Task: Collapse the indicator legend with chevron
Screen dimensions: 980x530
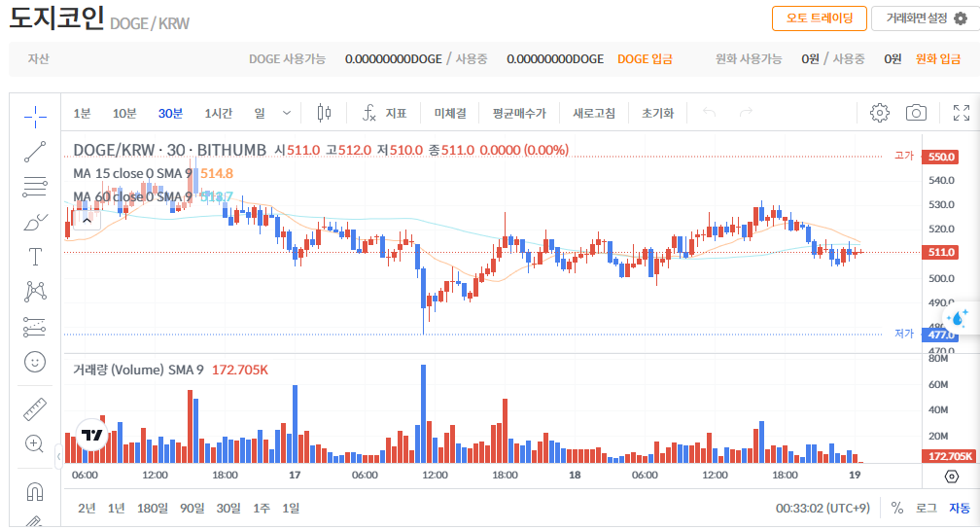Action: [87, 220]
